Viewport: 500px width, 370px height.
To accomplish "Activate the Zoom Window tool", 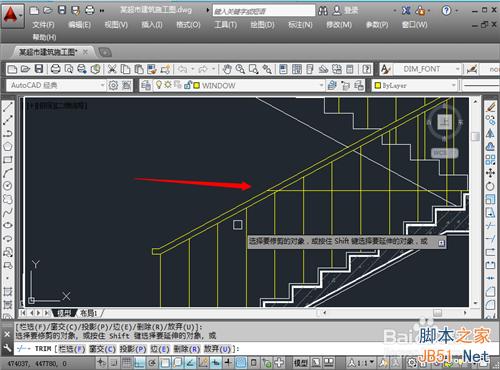I will point(253,69).
